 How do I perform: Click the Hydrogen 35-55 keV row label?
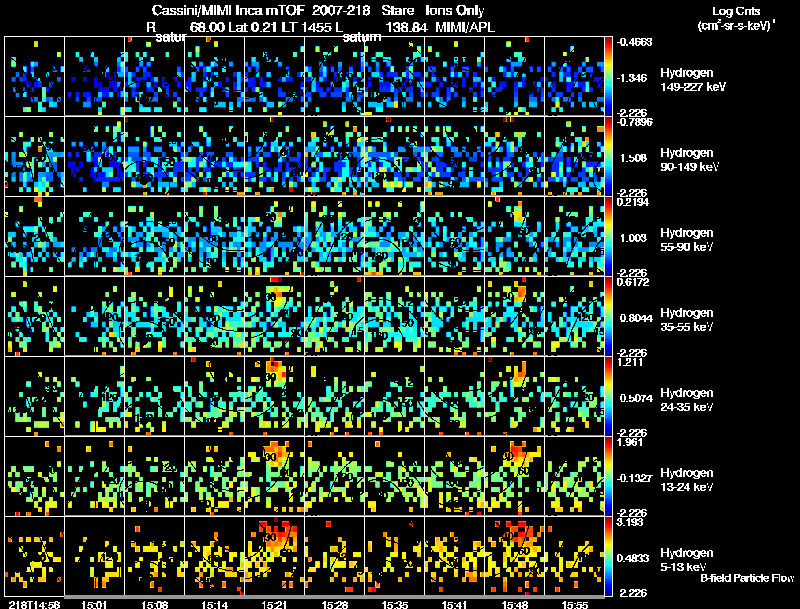pos(686,320)
